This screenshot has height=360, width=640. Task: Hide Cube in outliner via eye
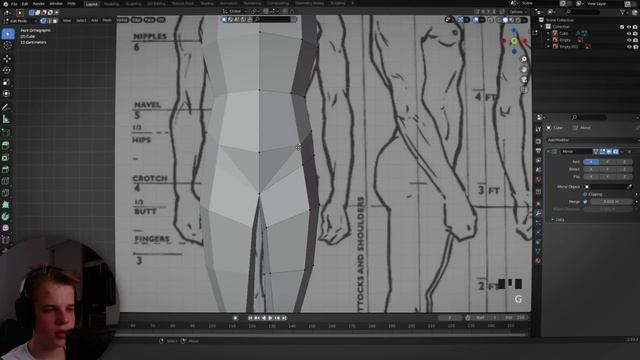(629, 33)
